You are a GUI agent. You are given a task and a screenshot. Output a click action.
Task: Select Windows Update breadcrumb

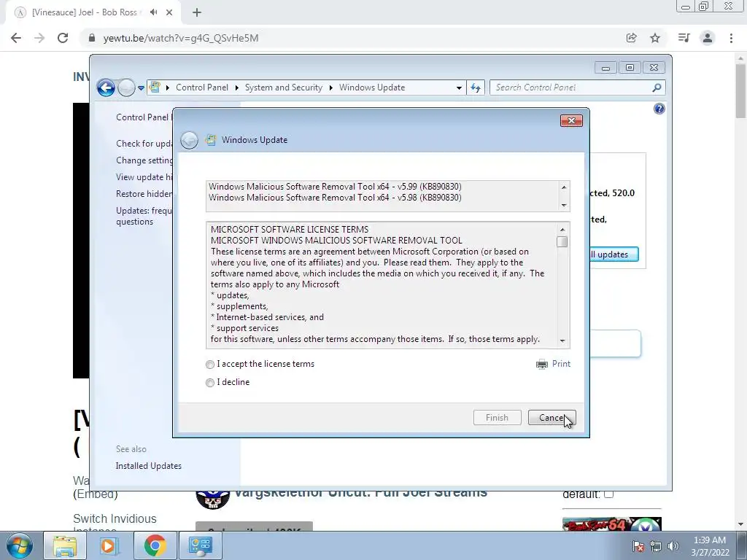coord(372,87)
